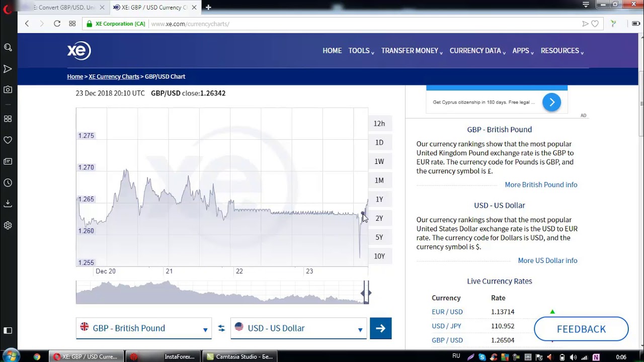Select the 5Y chart range

(379, 237)
